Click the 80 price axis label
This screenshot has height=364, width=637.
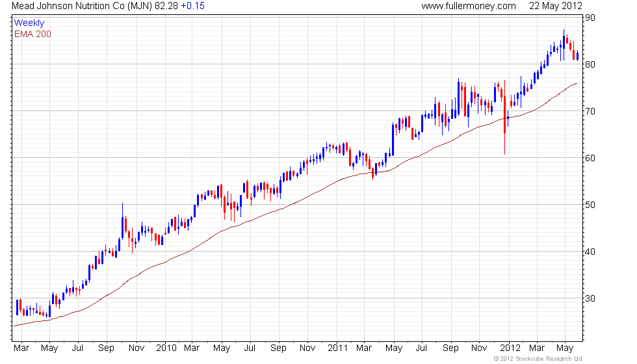(x=590, y=64)
